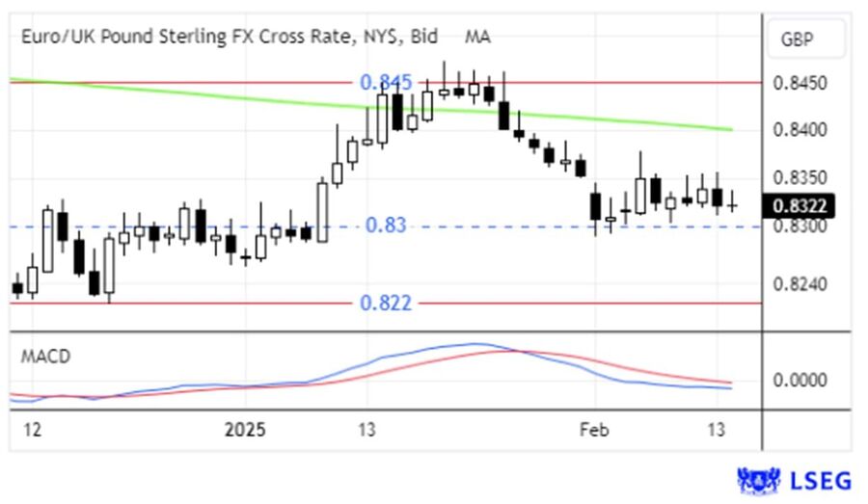Screen dimensions: 868x504
Task: Select the MACD indicator label
Action: 46,356
